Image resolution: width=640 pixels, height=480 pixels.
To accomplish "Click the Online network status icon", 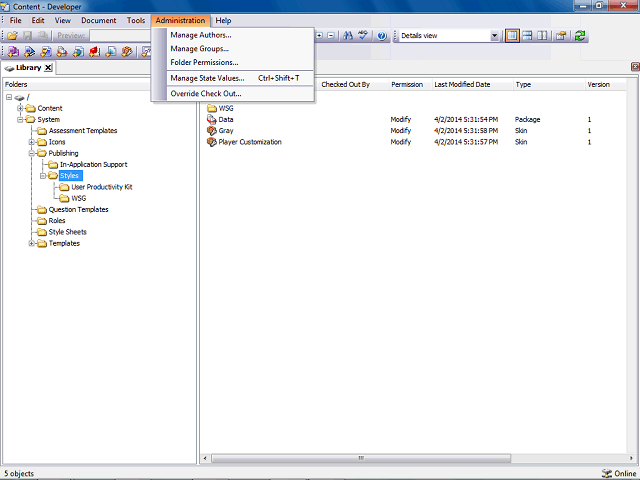I will (x=607, y=473).
